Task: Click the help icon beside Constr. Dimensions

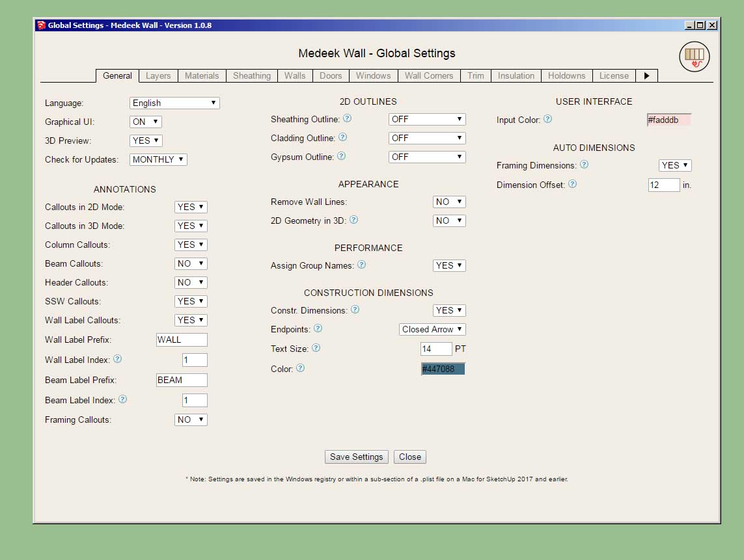Action: [355, 310]
